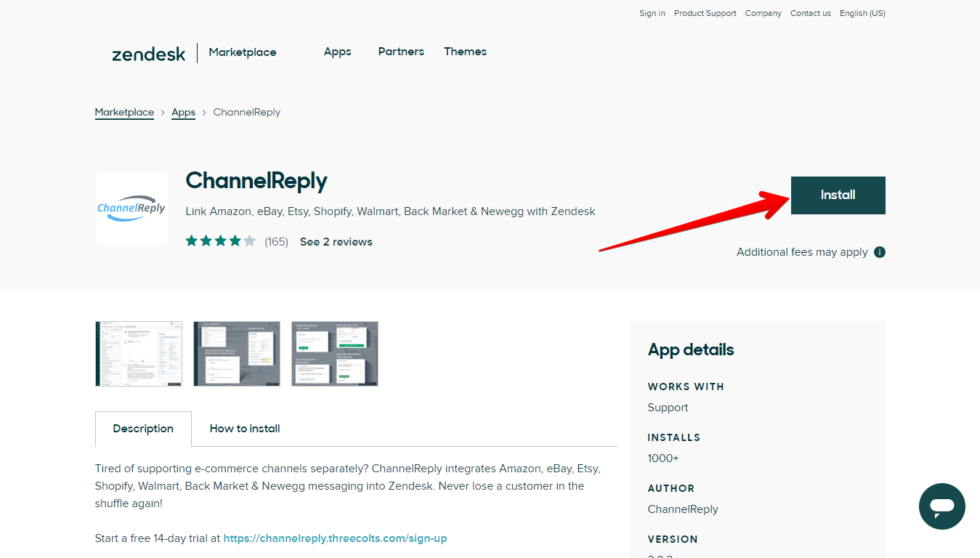The height and width of the screenshot is (558, 980).
Task: Install the ChannelReply app
Action: (x=838, y=195)
